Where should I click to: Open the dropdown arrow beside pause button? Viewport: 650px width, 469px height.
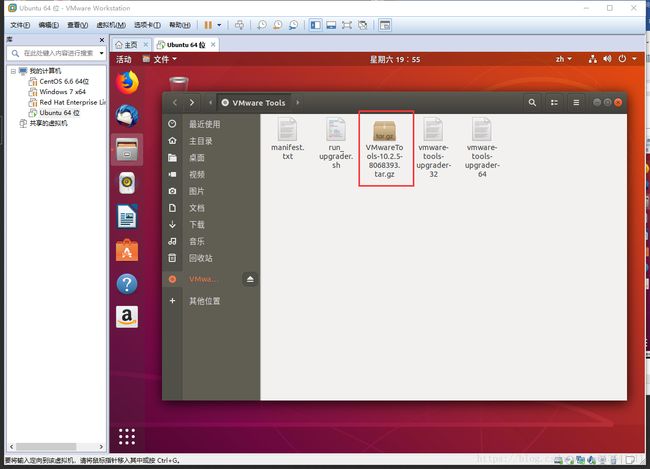tap(219, 25)
